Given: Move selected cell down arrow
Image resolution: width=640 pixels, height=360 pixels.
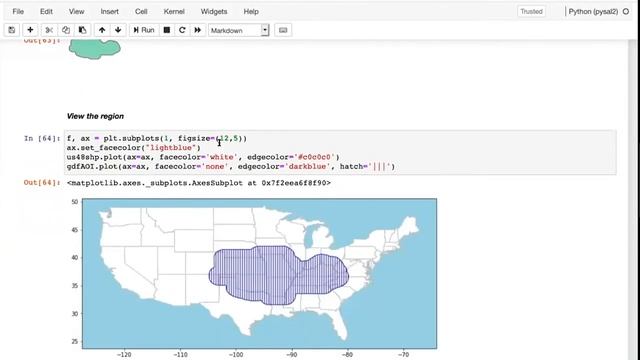Looking at the screenshot, I should click(118, 30).
